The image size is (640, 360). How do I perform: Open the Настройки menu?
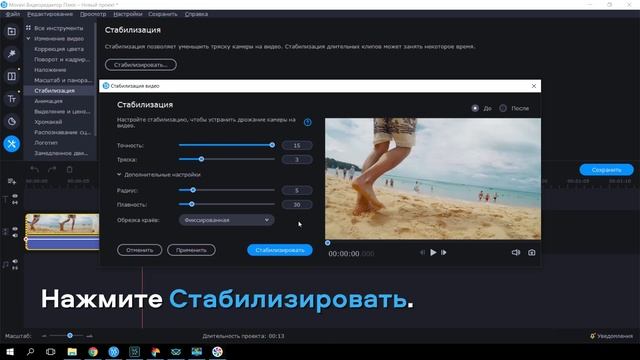[128, 14]
